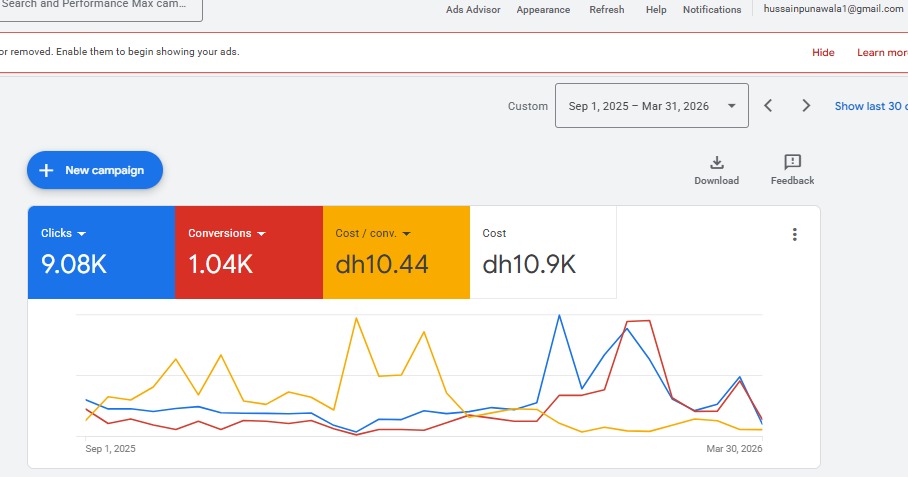Expand the Clicks metric dropdown
Image resolution: width=908 pixels, height=477 pixels.
(82, 234)
